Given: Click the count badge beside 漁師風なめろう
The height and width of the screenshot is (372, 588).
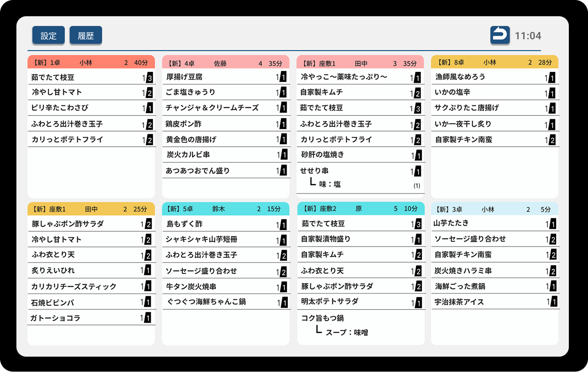Looking at the screenshot, I should (x=552, y=78).
